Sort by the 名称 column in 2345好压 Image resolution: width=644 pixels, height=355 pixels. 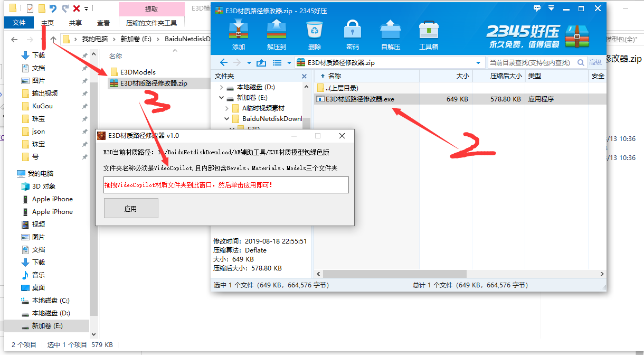click(366, 76)
